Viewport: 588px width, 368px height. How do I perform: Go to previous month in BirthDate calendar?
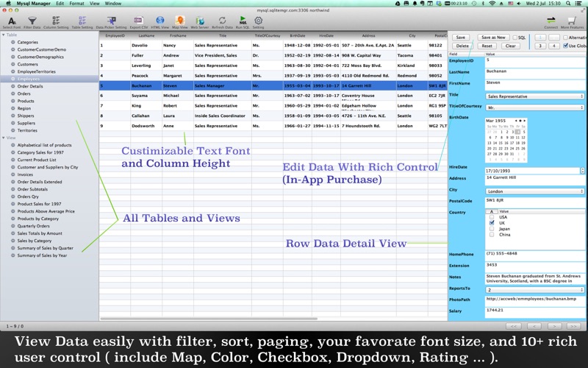[516, 121]
